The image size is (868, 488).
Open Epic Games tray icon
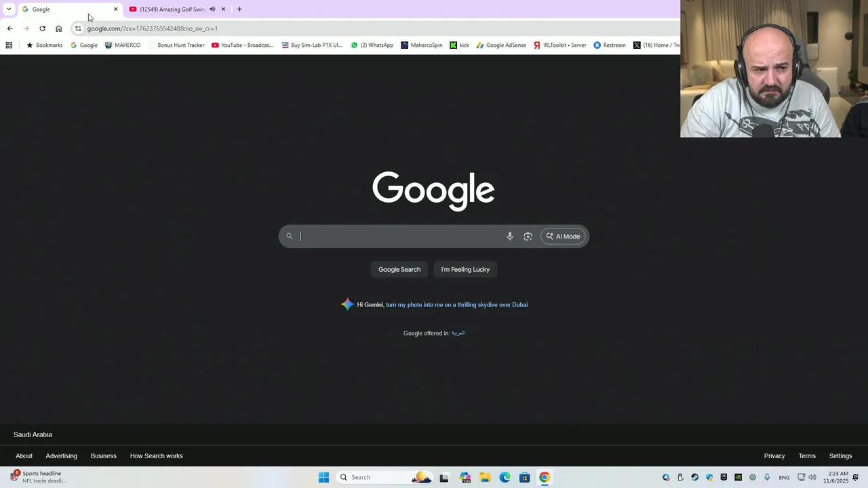[724, 477]
